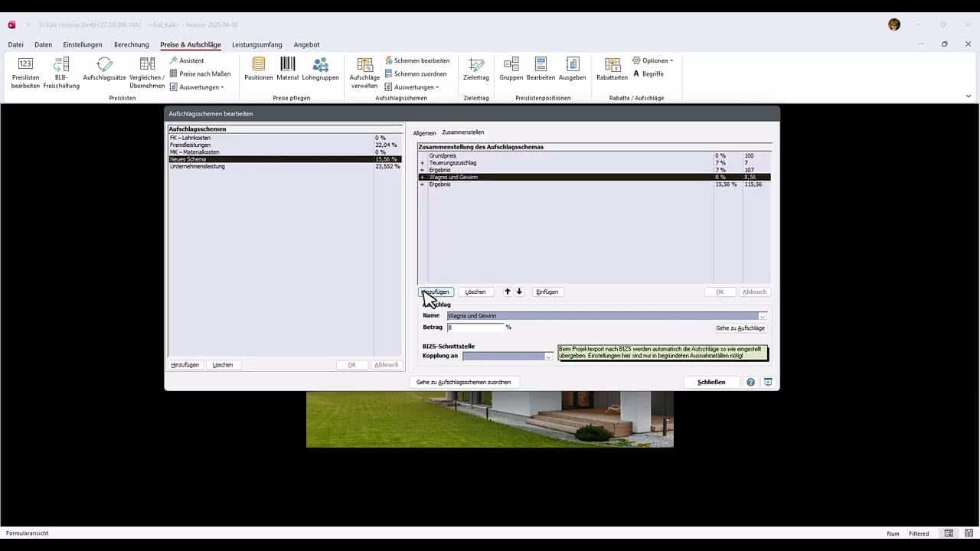Expand the Optionen dropdown in the ribbon
Viewport: 980px width, 551px height.
[654, 60]
